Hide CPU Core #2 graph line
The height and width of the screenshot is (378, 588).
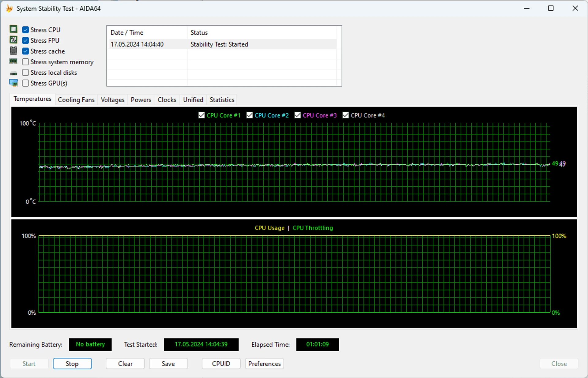250,115
